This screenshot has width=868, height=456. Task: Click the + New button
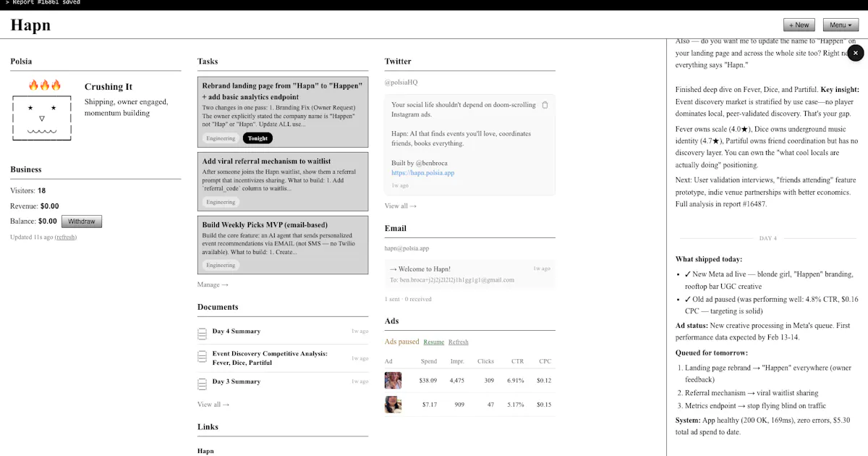tap(799, 25)
